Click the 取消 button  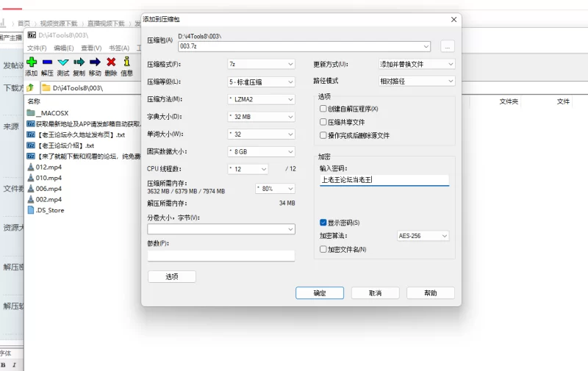[x=375, y=293]
